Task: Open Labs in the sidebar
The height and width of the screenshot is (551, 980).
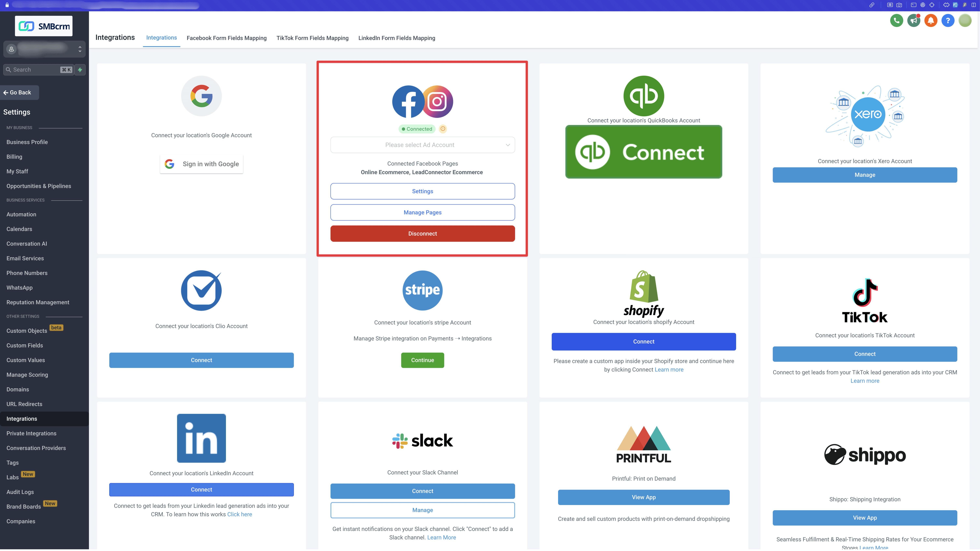Action: coord(13,477)
